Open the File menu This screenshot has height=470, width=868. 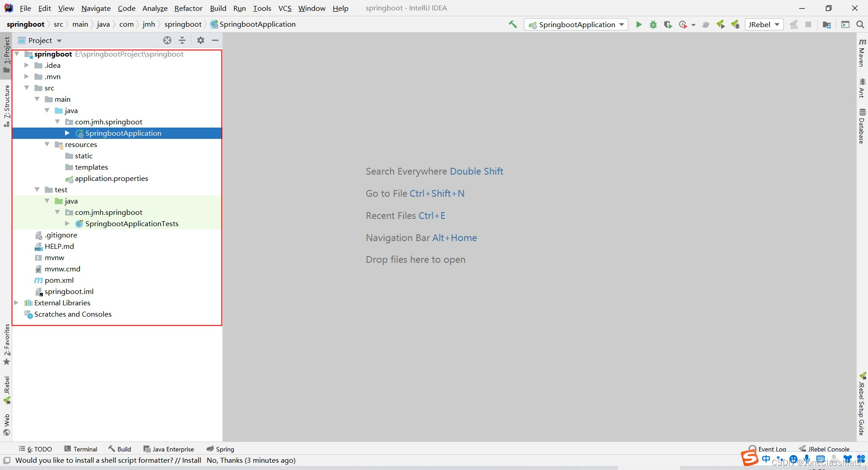click(25, 8)
